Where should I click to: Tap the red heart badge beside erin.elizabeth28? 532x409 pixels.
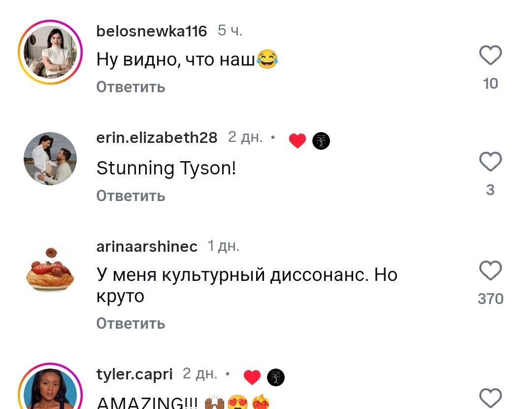[298, 140]
